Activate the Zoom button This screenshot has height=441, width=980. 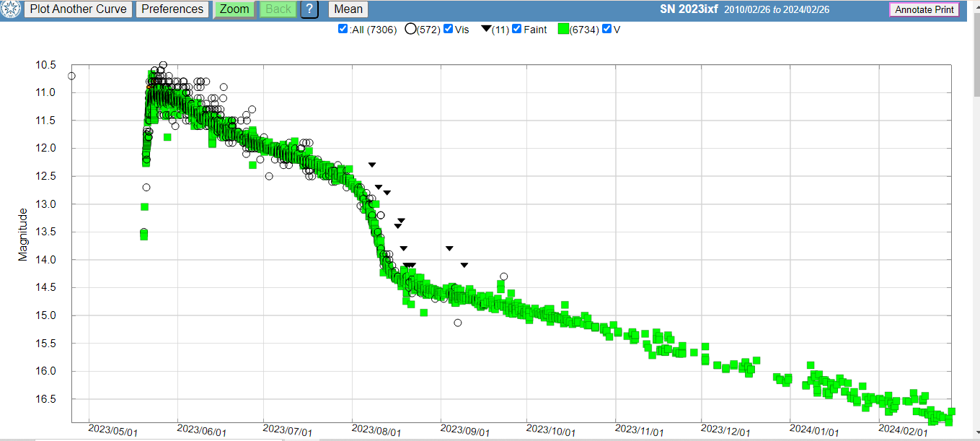[234, 9]
